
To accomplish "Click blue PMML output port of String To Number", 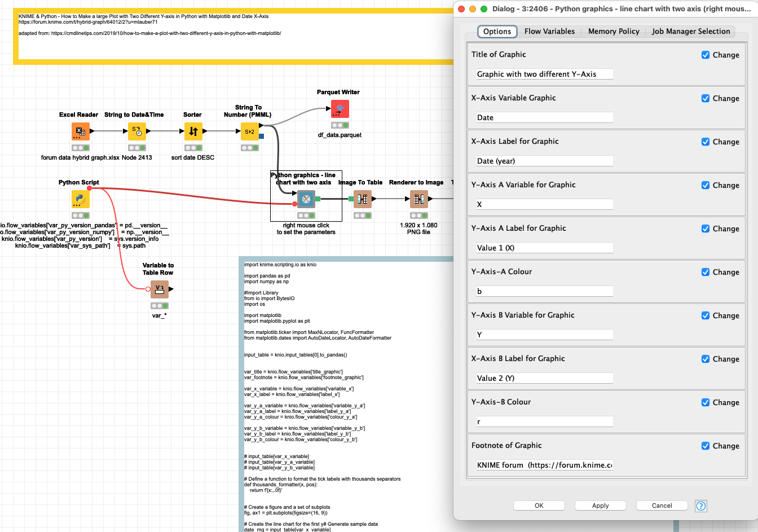I will pos(261,136).
